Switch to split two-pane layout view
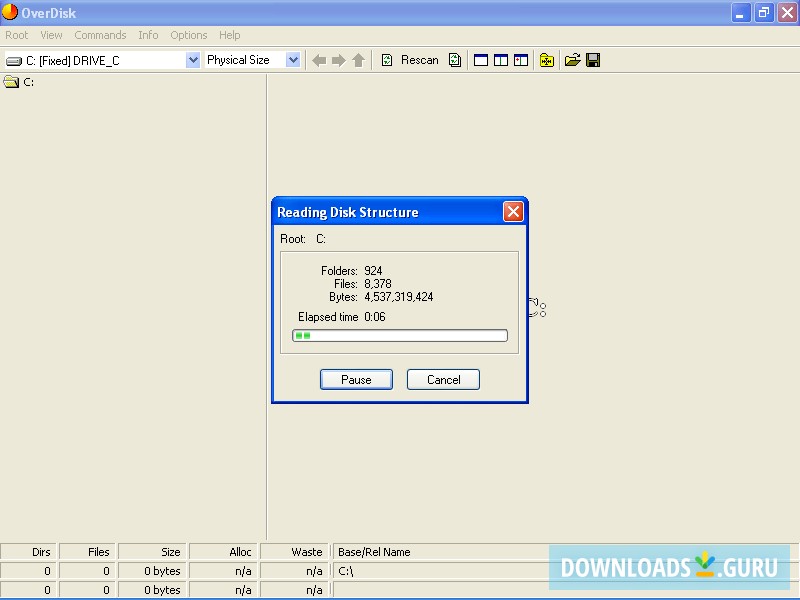Viewport: 800px width, 600px height. coord(501,60)
